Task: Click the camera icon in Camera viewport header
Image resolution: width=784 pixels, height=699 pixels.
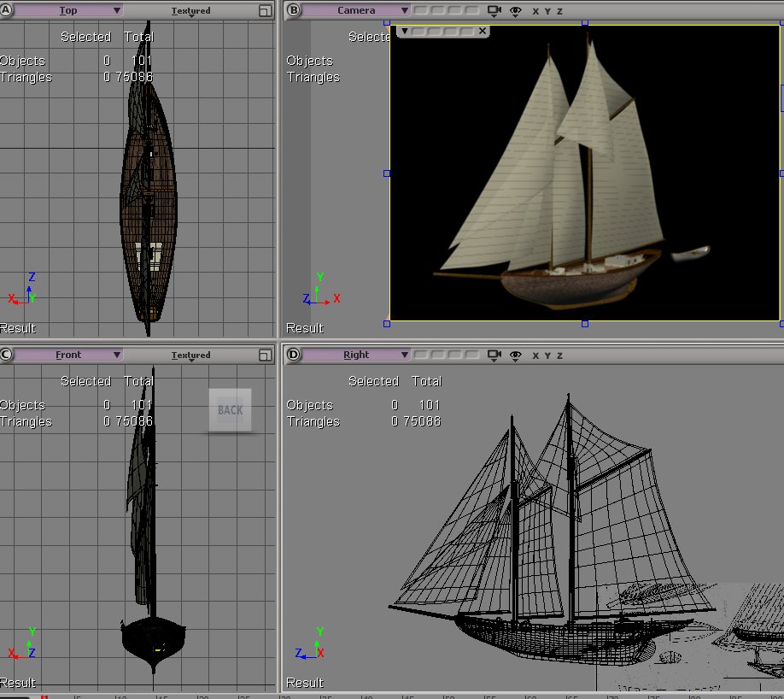Action: click(x=494, y=11)
